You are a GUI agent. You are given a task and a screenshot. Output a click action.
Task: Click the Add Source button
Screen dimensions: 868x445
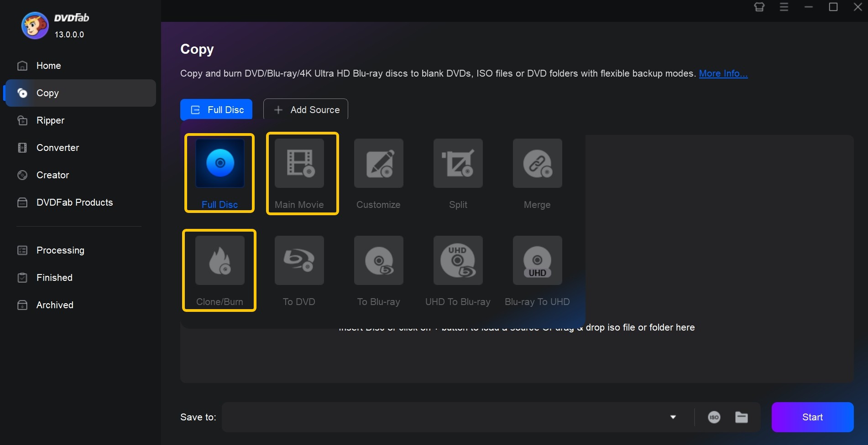[306, 109]
